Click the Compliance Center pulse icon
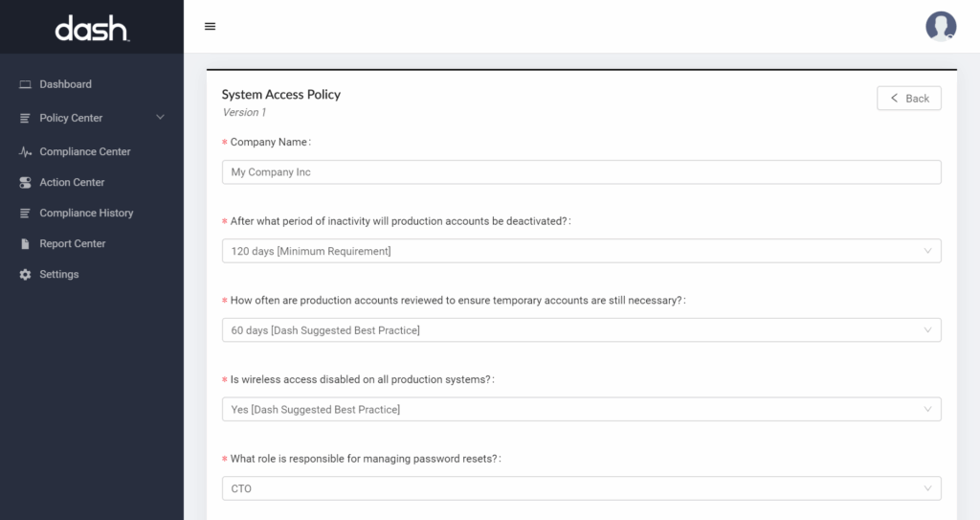The height and width of the screenshot is (520, 980). (x=26, y=152)
